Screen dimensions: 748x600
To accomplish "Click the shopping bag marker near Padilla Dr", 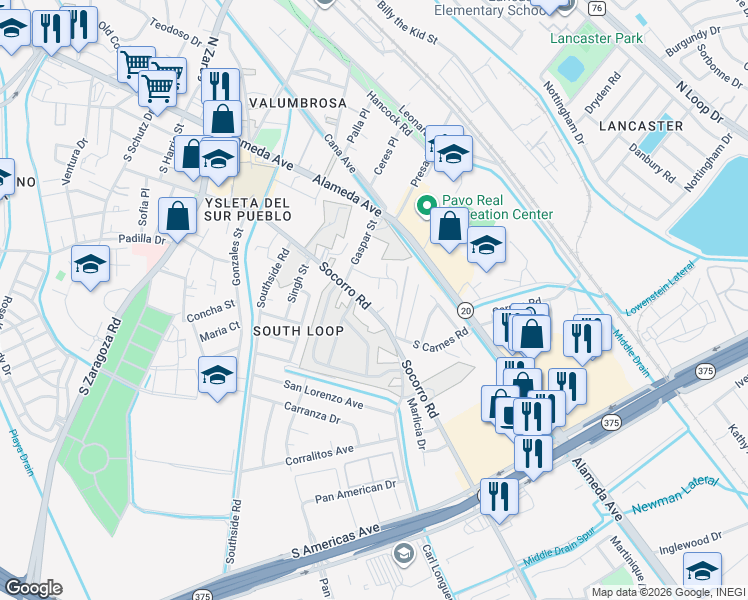I will coord(177,219).
